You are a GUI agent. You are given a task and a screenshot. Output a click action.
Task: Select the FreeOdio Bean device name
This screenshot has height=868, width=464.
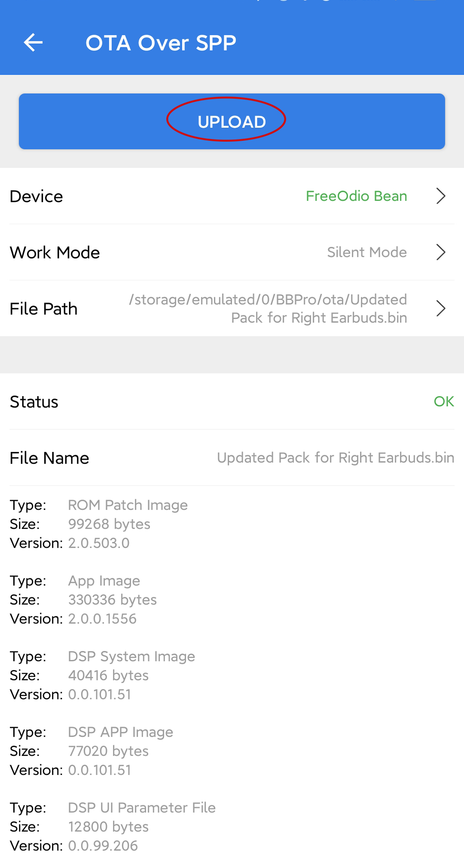356,196
